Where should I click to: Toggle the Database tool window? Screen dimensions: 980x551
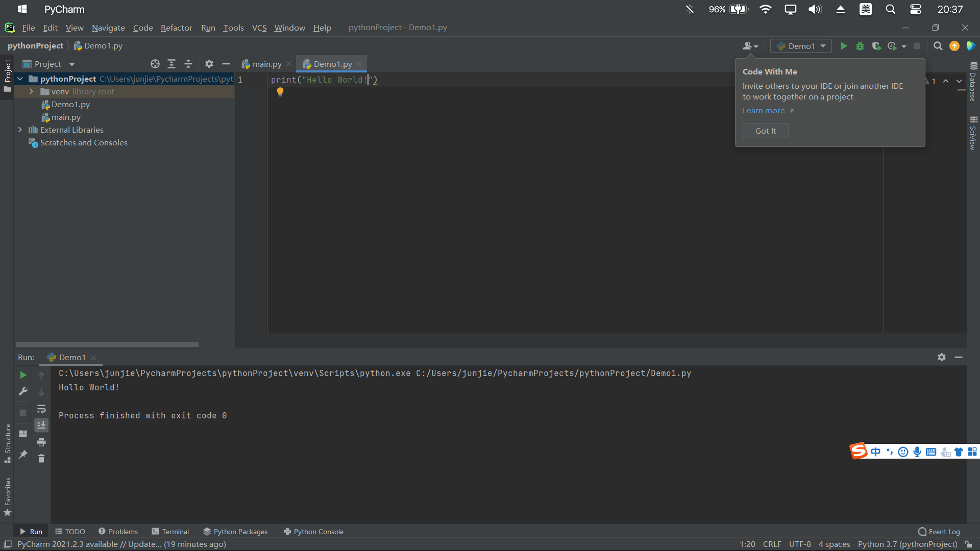(x=973, y=82)
